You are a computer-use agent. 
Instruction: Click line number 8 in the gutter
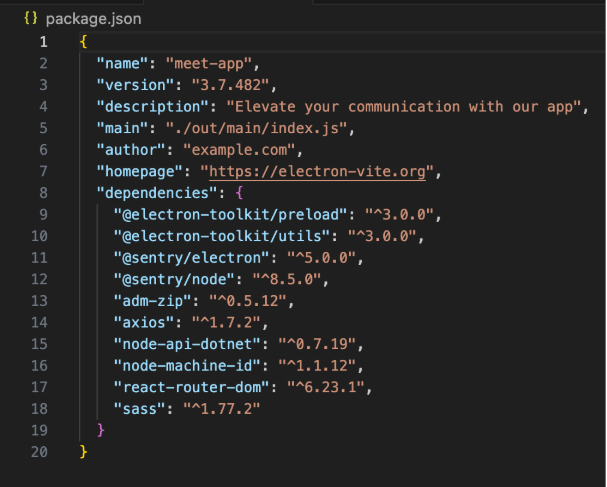(43, 193)
